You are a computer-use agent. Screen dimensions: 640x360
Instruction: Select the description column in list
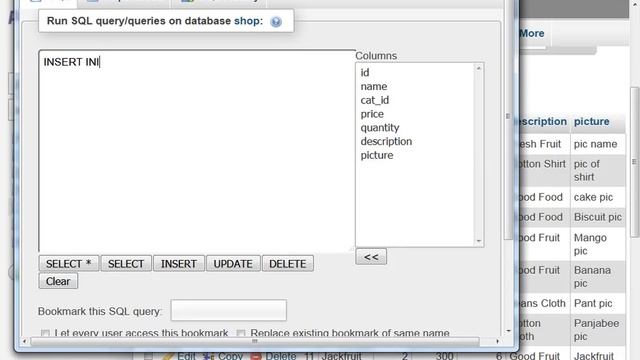coord(386,142)
